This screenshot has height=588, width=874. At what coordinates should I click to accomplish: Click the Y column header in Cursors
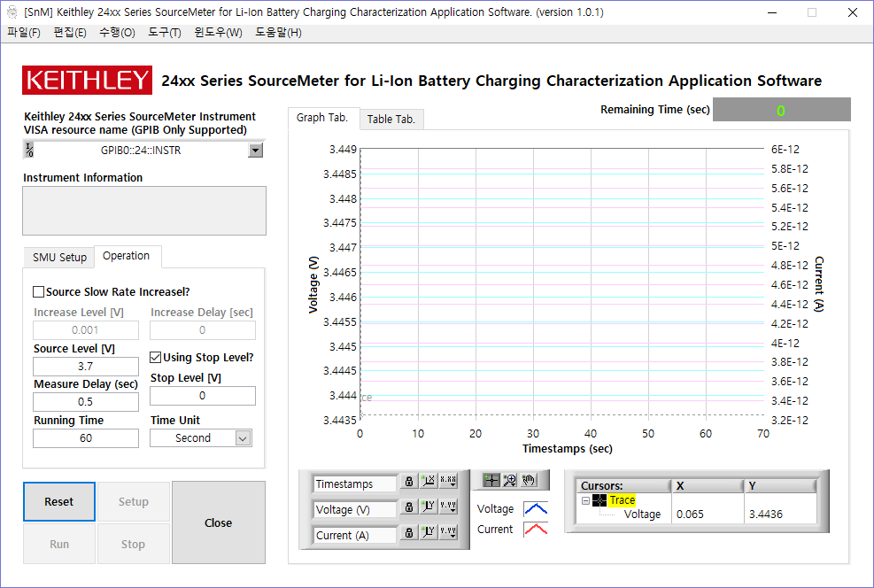point(781,486)
